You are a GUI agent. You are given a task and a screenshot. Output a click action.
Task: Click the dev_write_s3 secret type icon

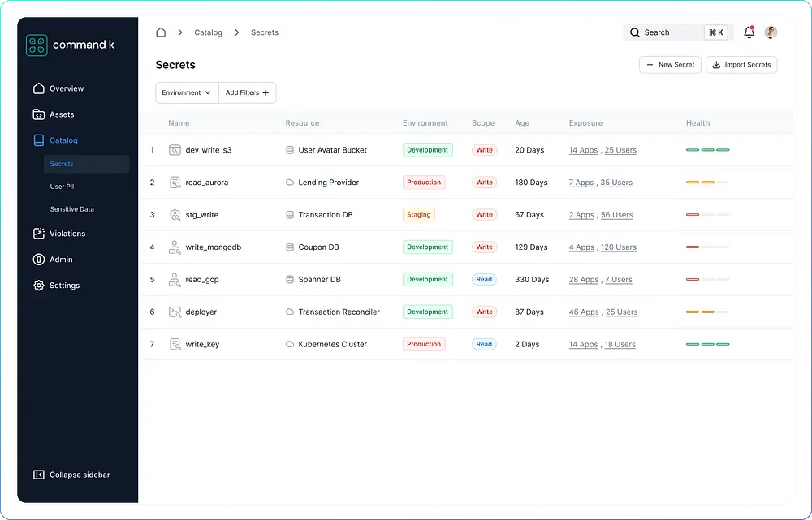point(175,150)
